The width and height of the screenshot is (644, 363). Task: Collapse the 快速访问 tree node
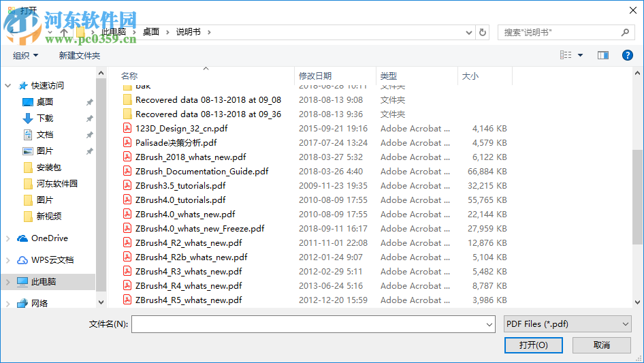pos(7,86)
